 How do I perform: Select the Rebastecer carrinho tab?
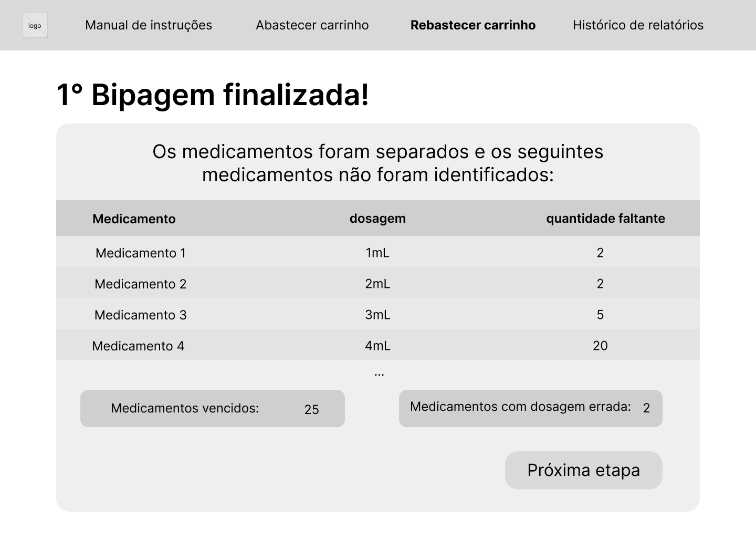click(x=473, y=25)
